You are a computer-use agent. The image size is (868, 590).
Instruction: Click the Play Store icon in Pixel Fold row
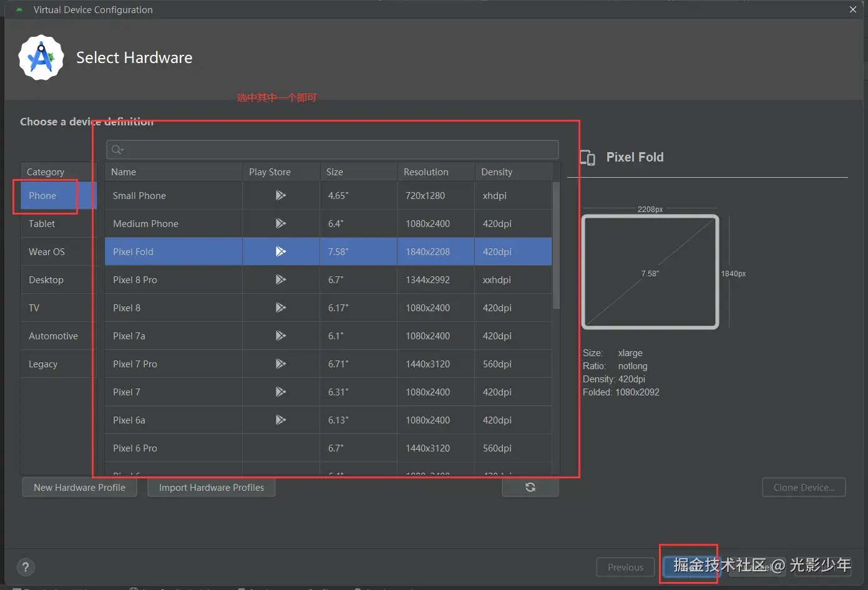point(281,251)
